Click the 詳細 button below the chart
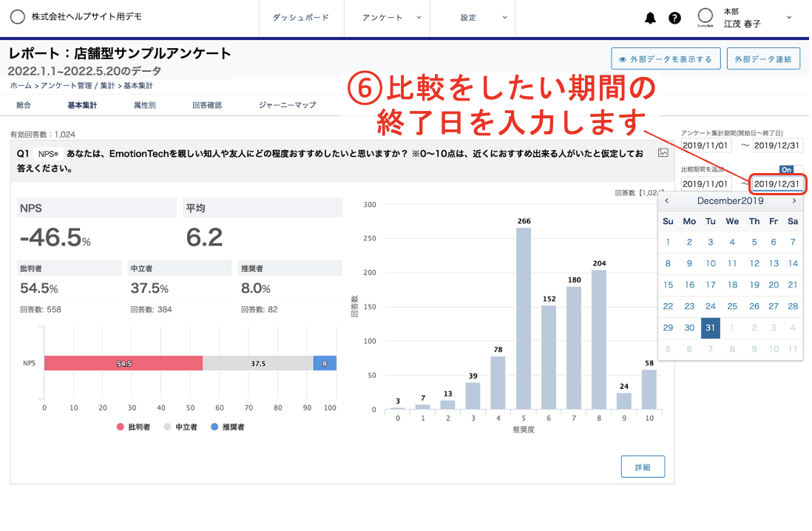Viewport: 812px width, 531px height. click(642, 466)
